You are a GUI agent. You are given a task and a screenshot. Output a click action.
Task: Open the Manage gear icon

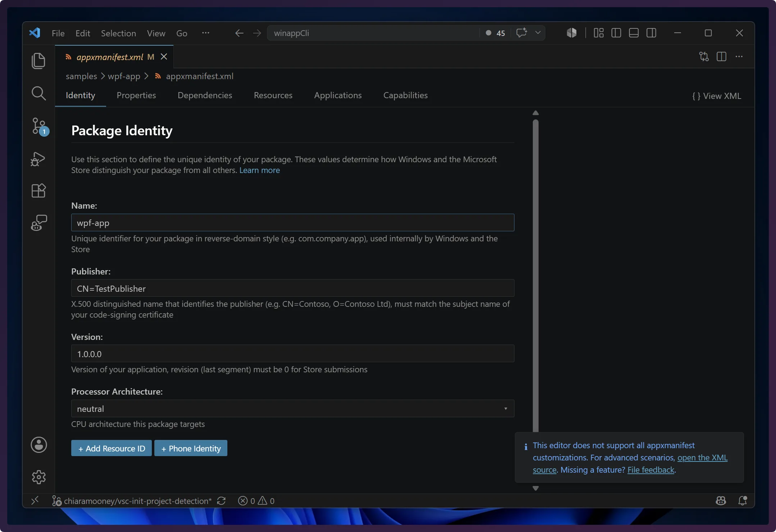(x=38, y=477)
